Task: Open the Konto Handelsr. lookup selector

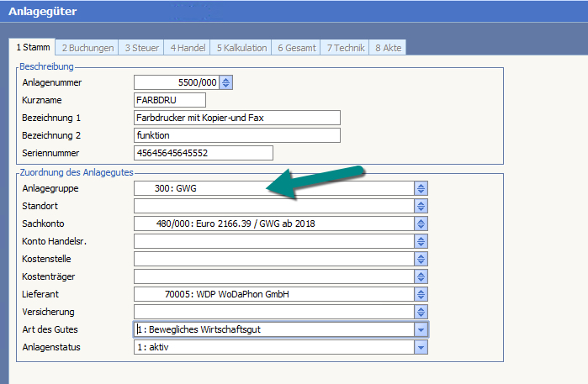Action: click(421, 241)
